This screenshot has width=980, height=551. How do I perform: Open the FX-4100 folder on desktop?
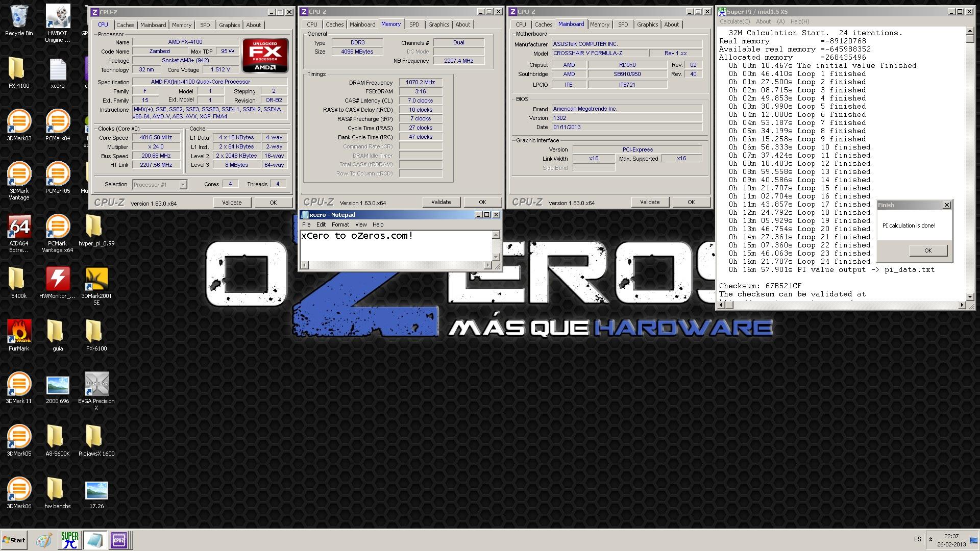(19, 73)
